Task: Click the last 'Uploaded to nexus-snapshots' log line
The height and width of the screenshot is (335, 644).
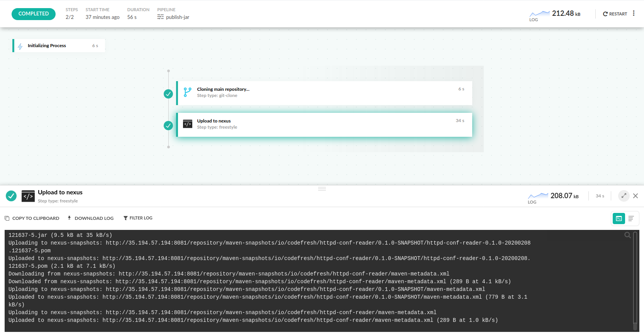Action: pos(253,320)
